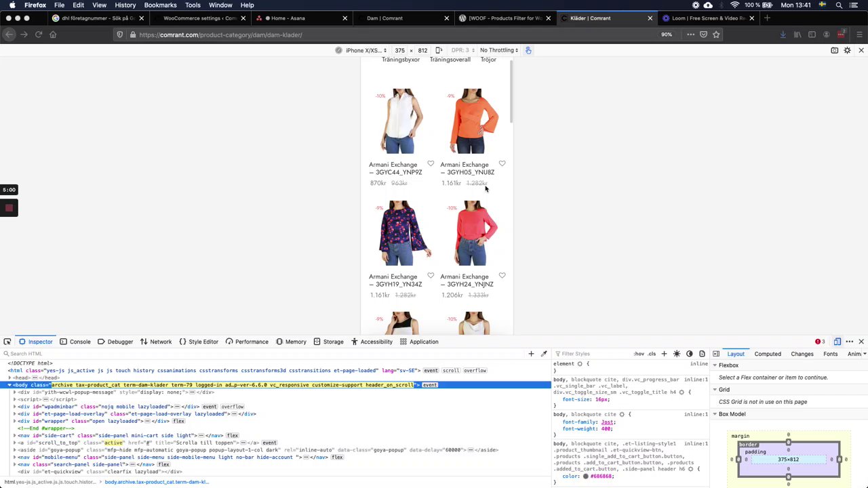This screenshot has width=868, height=488.
Task: Add first Armani Exchange 3GYC44 to wishlist
Action: (x=431, y=163)
